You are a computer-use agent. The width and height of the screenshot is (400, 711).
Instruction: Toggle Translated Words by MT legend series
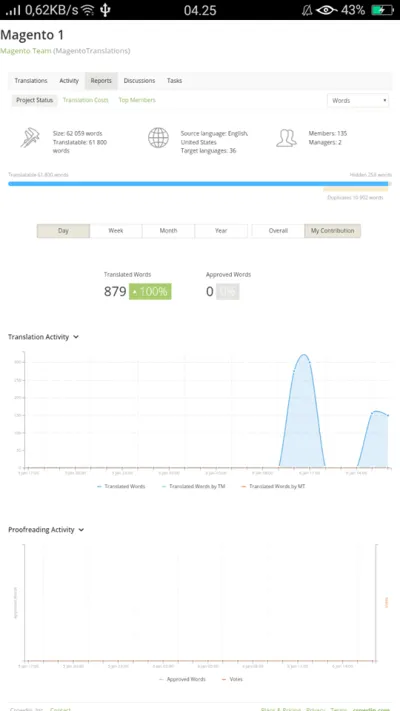coord(273,486)
